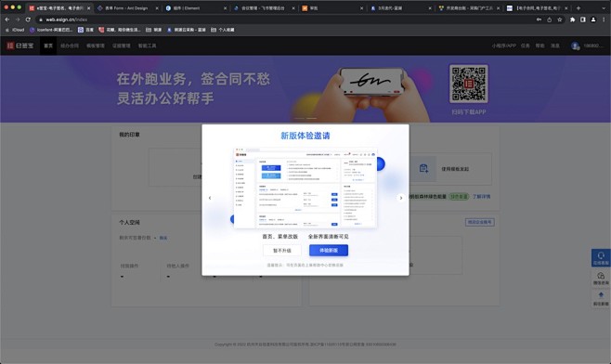Image resolution: width=611 pixels, height=364 pixels.
Task: Click the browser back arrow
Action: (7, 19)
